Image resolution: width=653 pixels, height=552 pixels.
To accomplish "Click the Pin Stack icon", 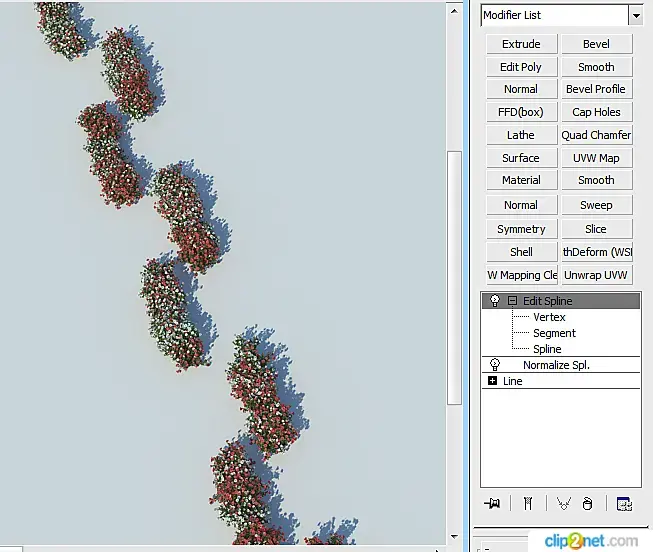I will coord(492,504).
